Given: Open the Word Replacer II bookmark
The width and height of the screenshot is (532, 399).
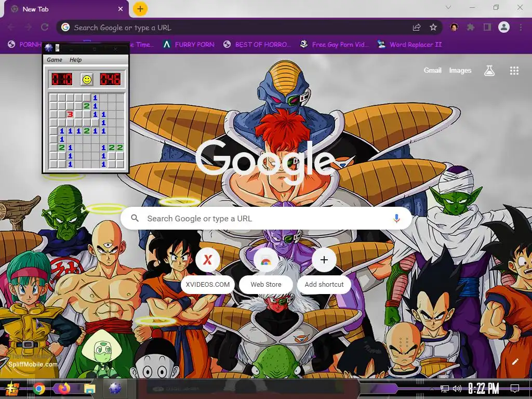Looking at the screenshot, I should pyautogui.click(x=409, y=45).
